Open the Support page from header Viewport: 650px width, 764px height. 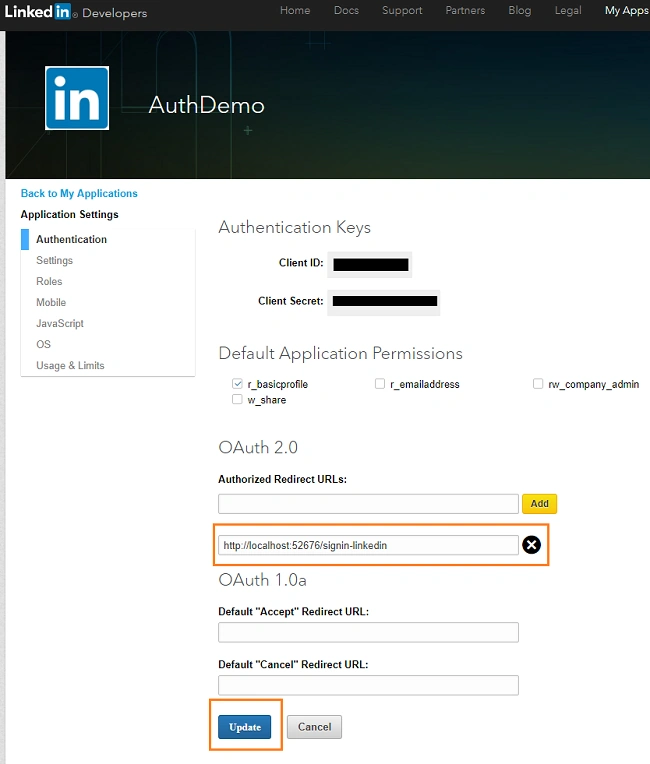(x=402, y=10)
